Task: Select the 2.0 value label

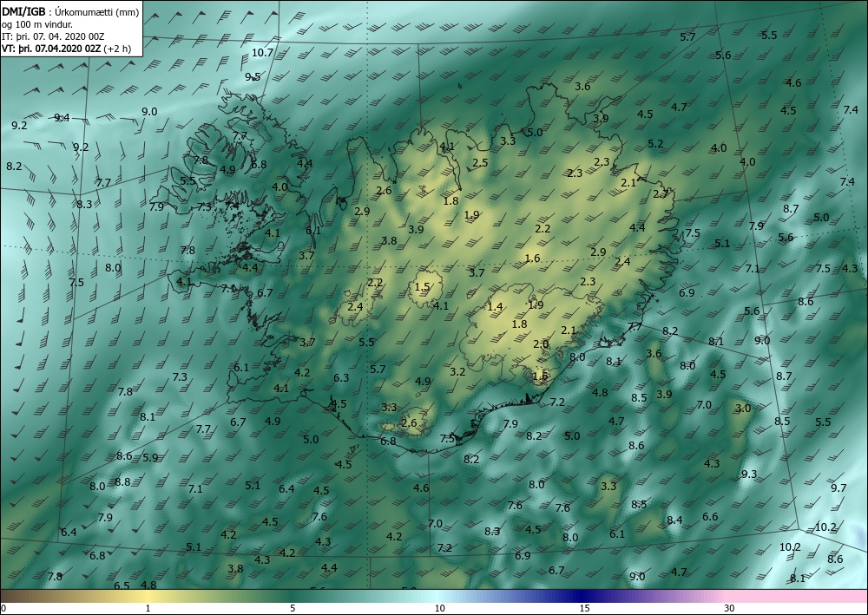Action: [x=541, y=344]
